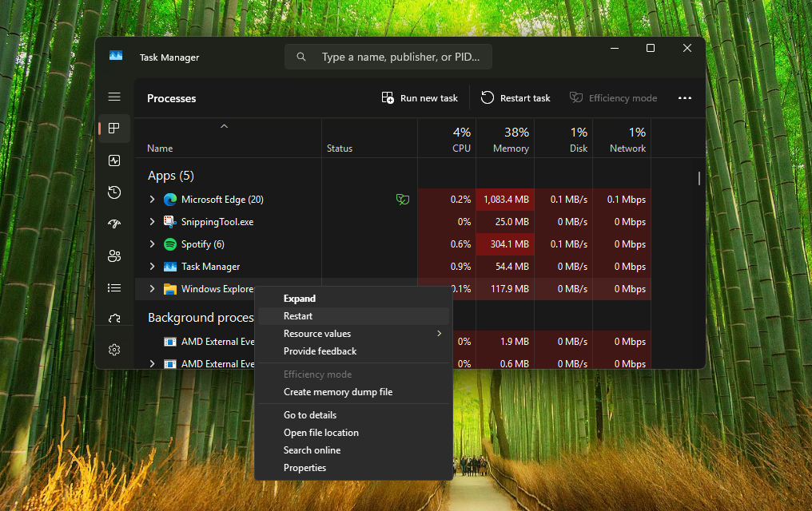Open Task Manager settings gear
The width and height of the screenshot is (812, 511).
(x=114, y=350)
